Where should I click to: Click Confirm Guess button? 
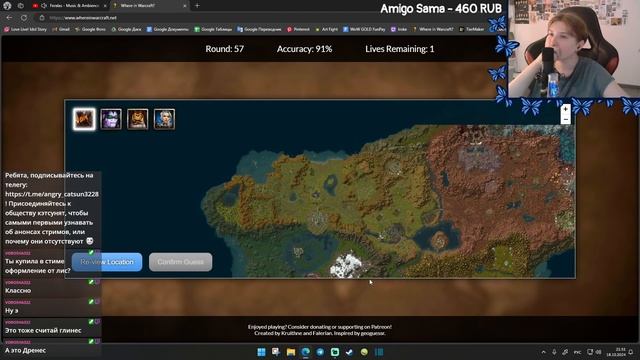180,262
